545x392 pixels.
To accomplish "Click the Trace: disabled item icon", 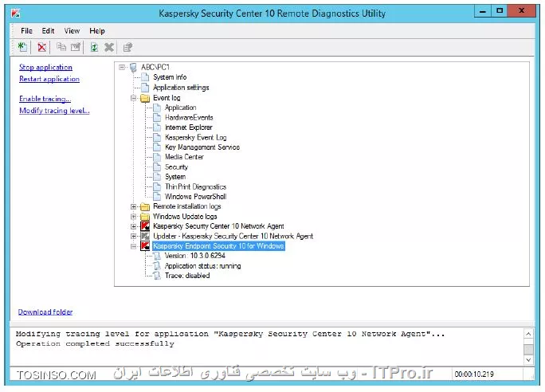I will pos(157,276).
